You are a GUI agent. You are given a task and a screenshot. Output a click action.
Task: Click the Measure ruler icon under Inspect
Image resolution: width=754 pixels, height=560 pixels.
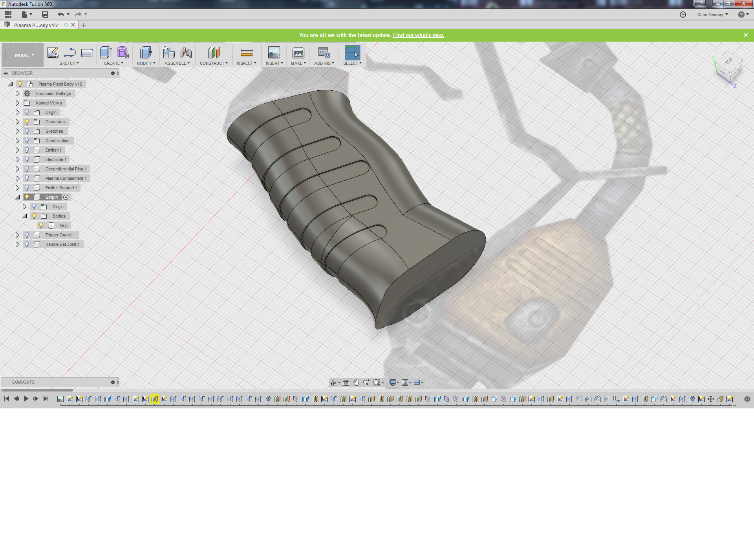[247, 53]
